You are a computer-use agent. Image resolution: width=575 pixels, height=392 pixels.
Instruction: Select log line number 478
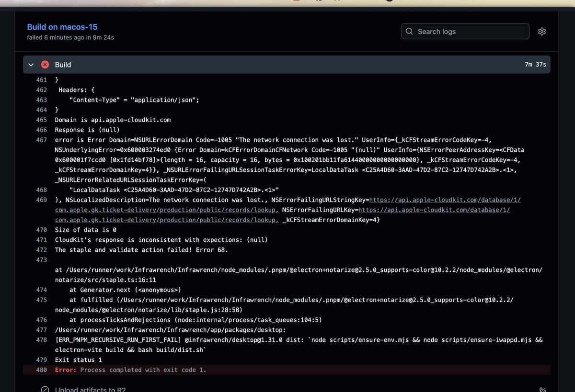coord(41,340)
